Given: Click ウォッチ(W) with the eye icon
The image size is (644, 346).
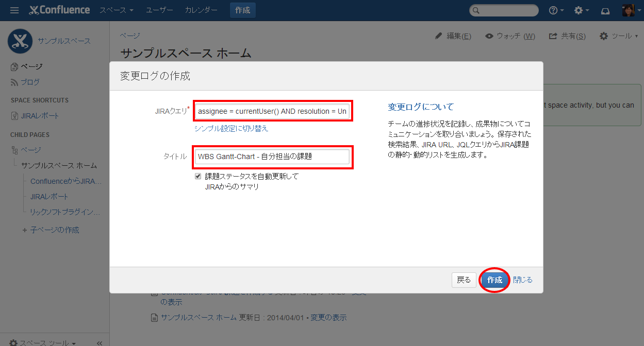Looking at the screenshot, I should pyautogui.click(x=510, y=36).
